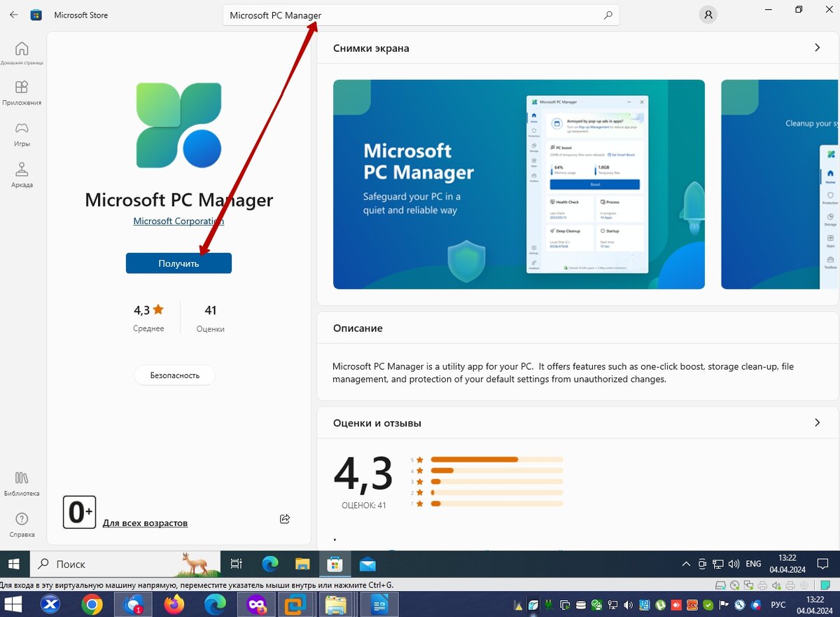
Task: Click uTorrent icon in host tray
Action: (x=659, y=604)
